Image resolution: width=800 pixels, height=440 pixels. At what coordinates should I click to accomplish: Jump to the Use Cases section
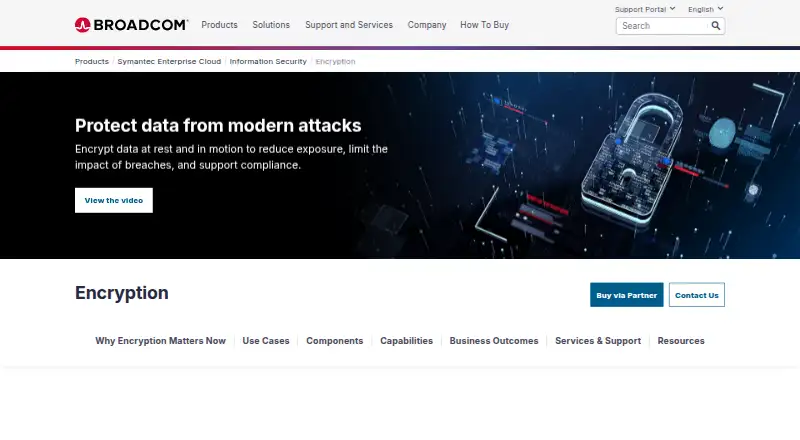pos(266,341)
